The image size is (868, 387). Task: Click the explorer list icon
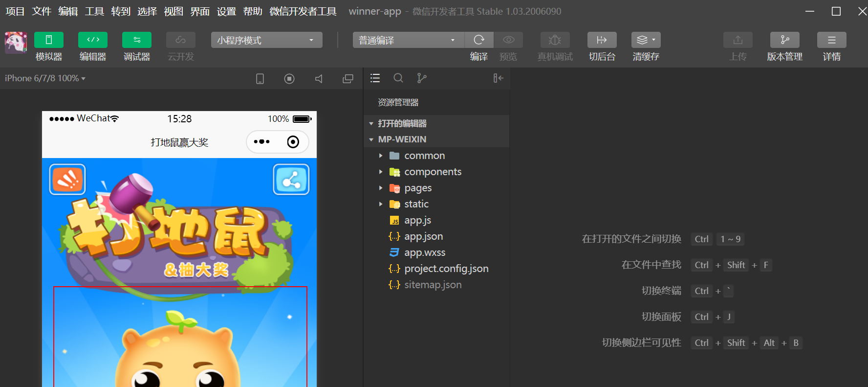[x=375, y=78]
